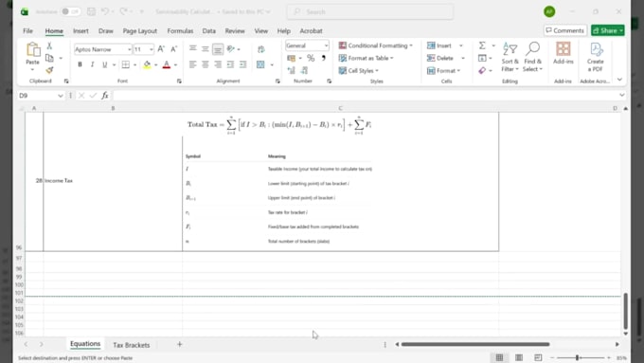Cut selection with scissors icon
644x363 pixels.
coord(49,45)
